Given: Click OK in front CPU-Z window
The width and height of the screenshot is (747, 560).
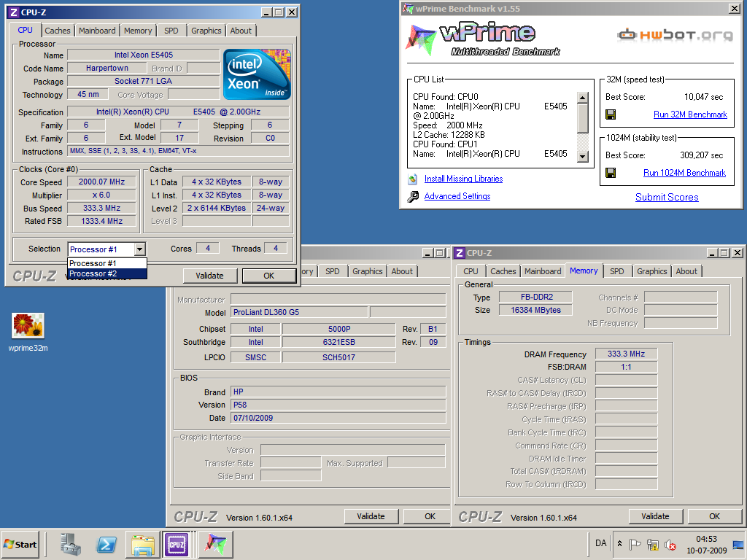Looking at the screenshot, I should tap(268, 275).
